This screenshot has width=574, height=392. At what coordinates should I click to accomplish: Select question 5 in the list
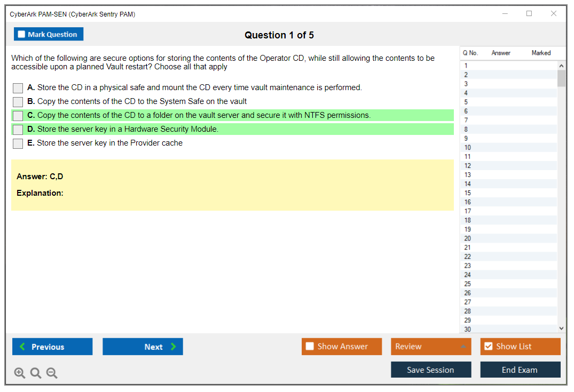click(x=466, y=102)
